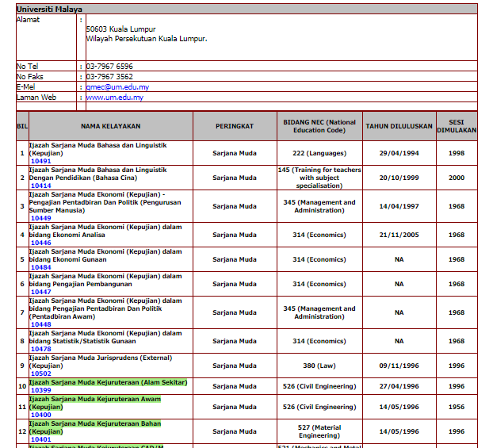493x448 pixels.
Task: Click the date 27/04/1996
Action: tap(399, 386)
